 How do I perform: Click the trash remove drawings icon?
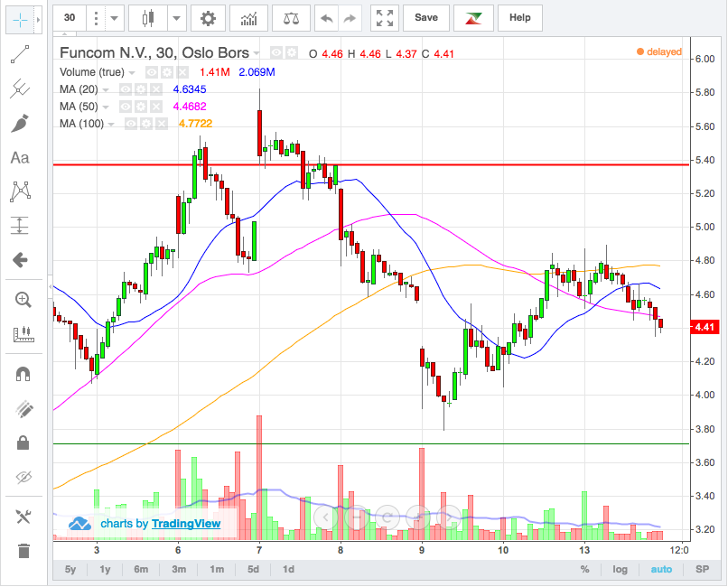tap(23, 551)
